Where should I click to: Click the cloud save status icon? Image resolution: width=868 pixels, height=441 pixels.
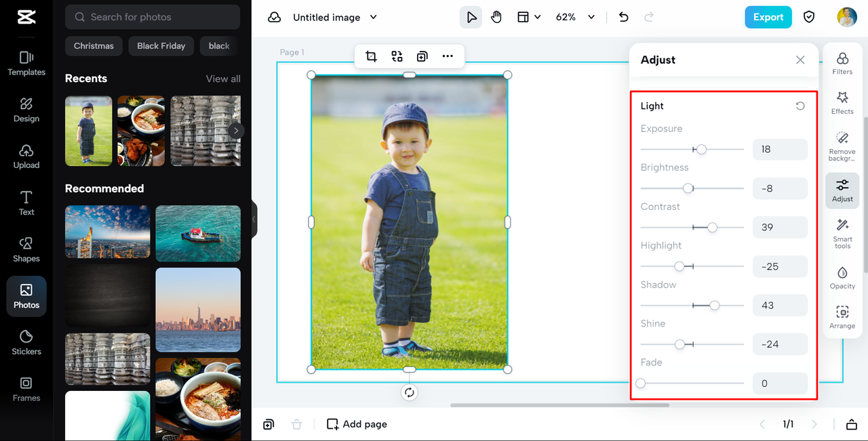coord(275,17)
